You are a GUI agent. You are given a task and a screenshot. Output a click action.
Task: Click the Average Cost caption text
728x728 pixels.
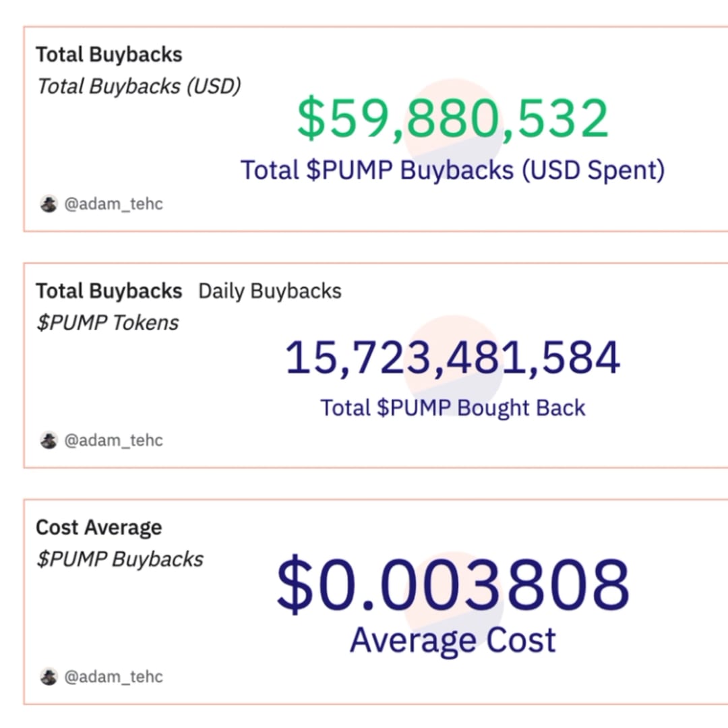452,639
